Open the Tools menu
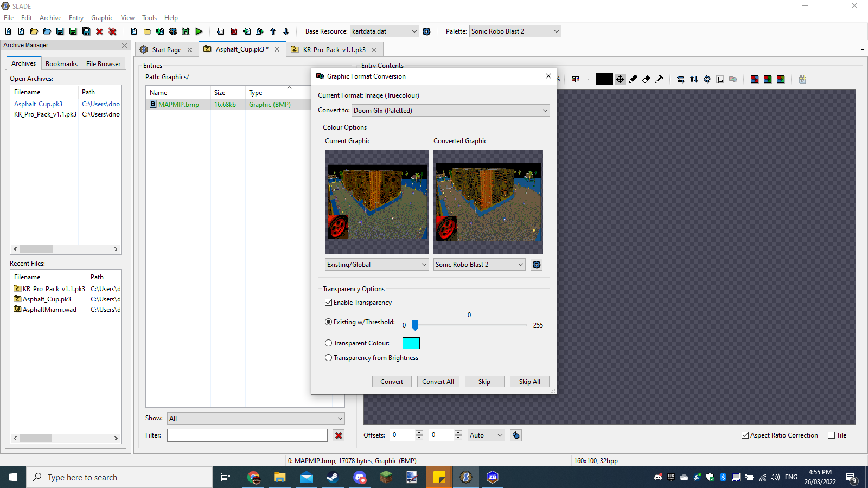This screenshot has height=488, width=868. point(149,18)
